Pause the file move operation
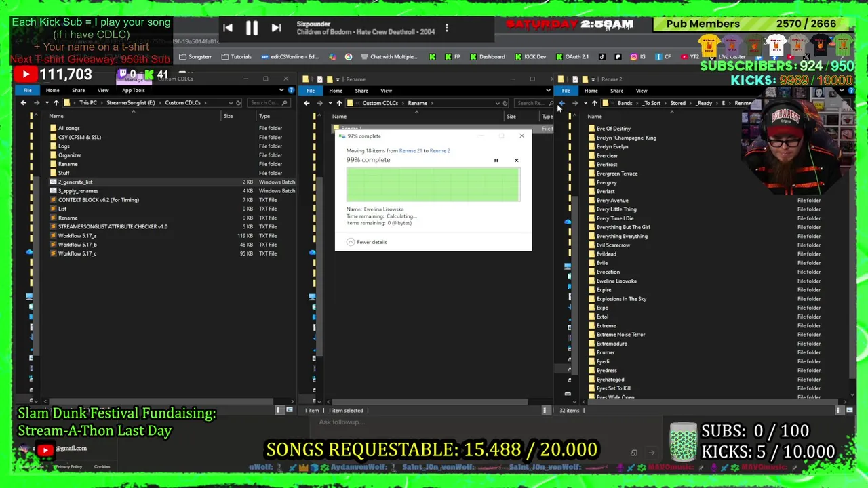The height and width of the screenshot is (488, 868). click(496, 161)
